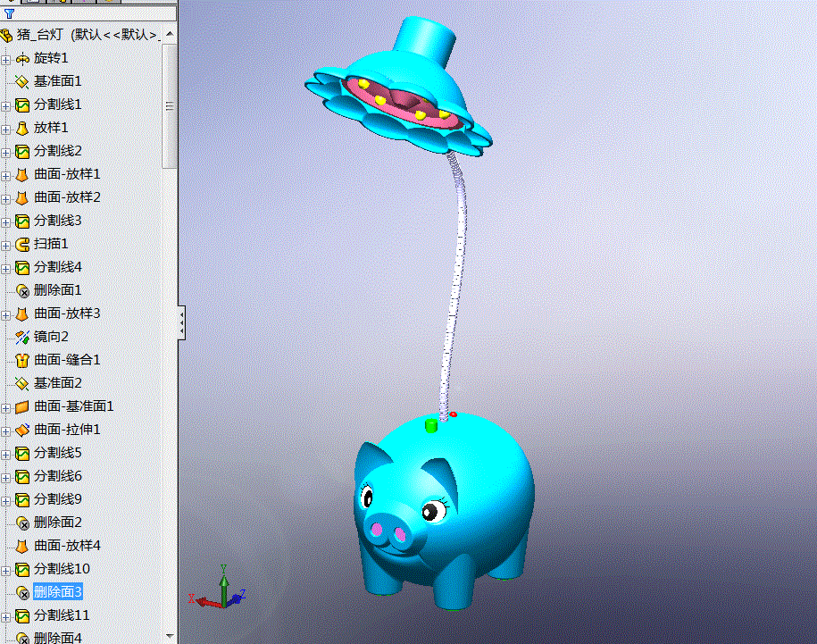
Task: Click the 放样1 loft feature icon
Action: tap(24, 128)
